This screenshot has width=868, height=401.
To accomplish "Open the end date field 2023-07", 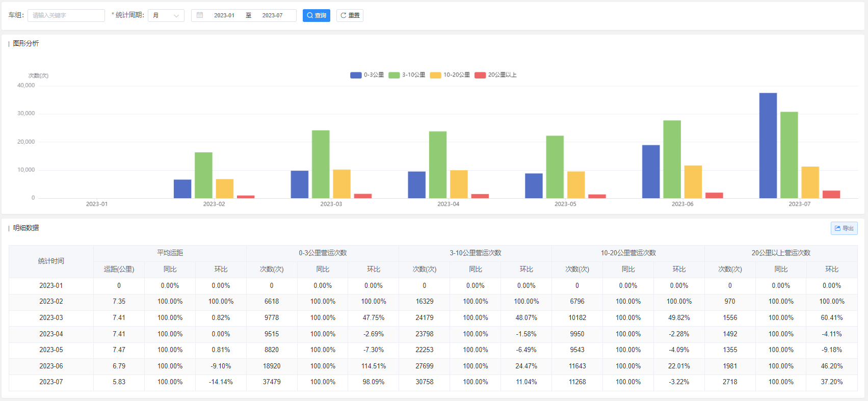I will coord(272,15).
